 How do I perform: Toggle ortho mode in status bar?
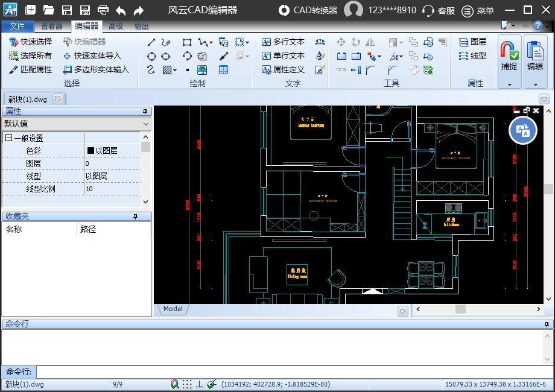(x=199, y=384)
